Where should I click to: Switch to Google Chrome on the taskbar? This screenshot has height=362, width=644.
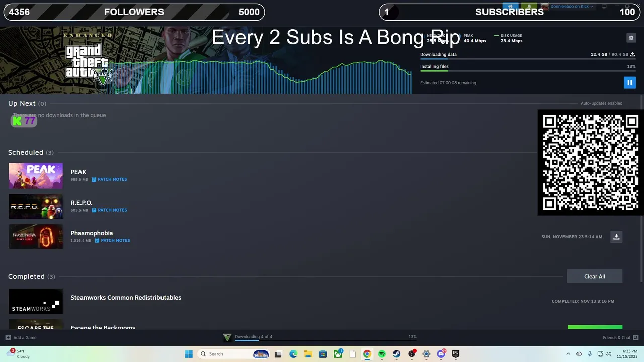[x=367, y=354]
